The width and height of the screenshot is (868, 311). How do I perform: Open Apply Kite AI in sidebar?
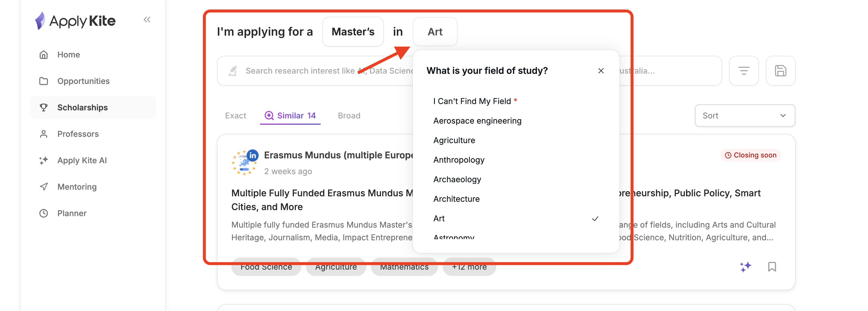point(82,160)
